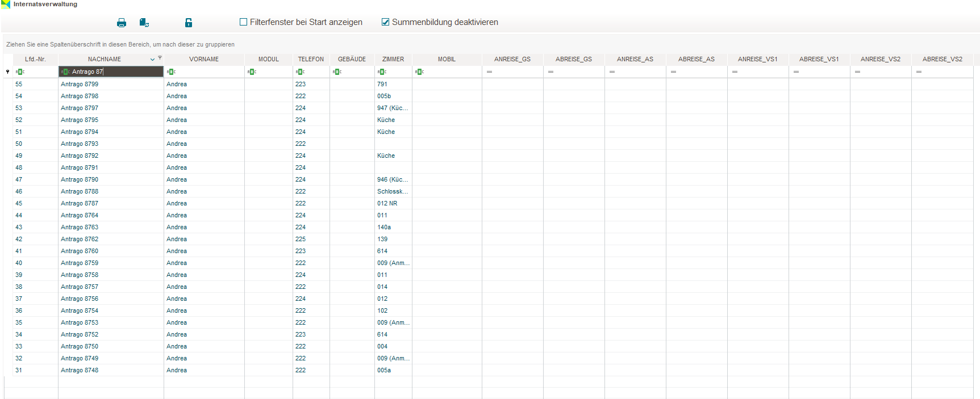Open the ZIMMER filter condition icon
This screenshot has height=399, width=980.
[382, 72]
